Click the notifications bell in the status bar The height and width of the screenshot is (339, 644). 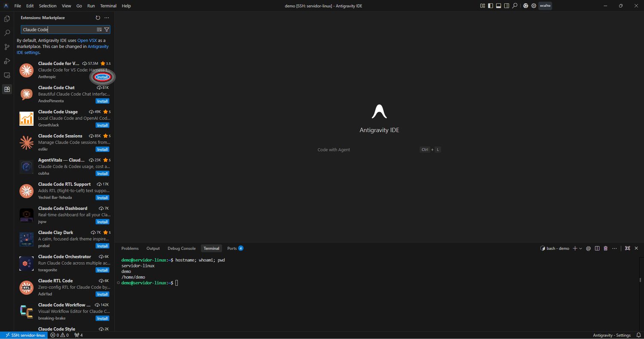coord(638,335)
